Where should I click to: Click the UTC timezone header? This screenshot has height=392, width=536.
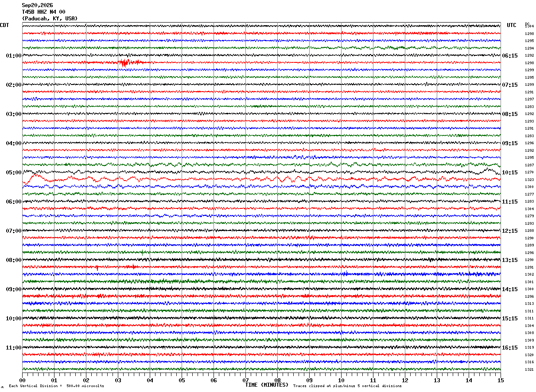[x=512, y=25]
